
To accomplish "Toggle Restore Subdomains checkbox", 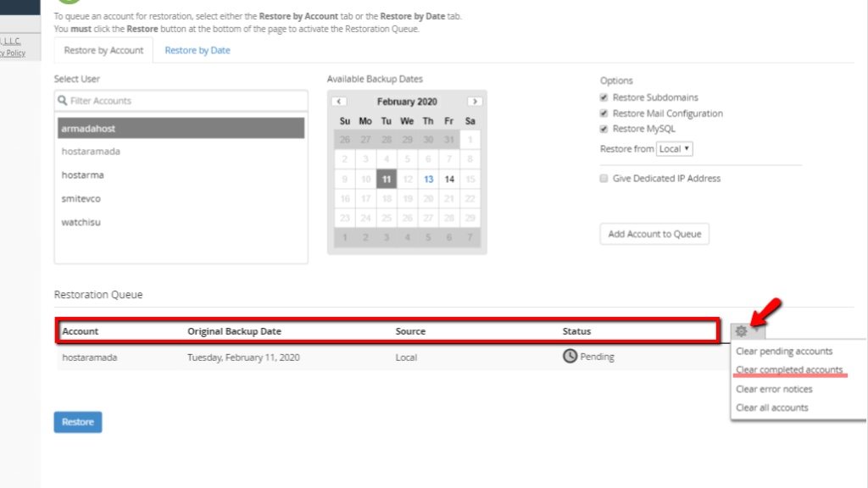I will click(x=604, y=97).
